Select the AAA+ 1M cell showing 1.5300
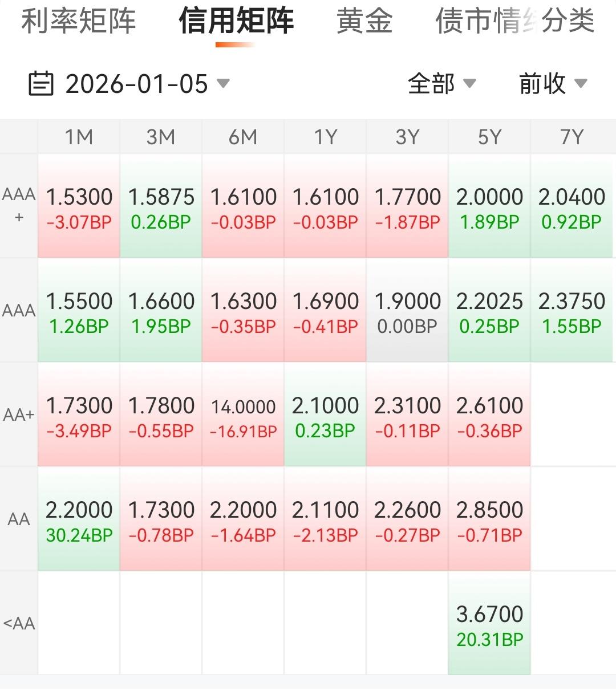The image size is (616, 699). (79, 206)
